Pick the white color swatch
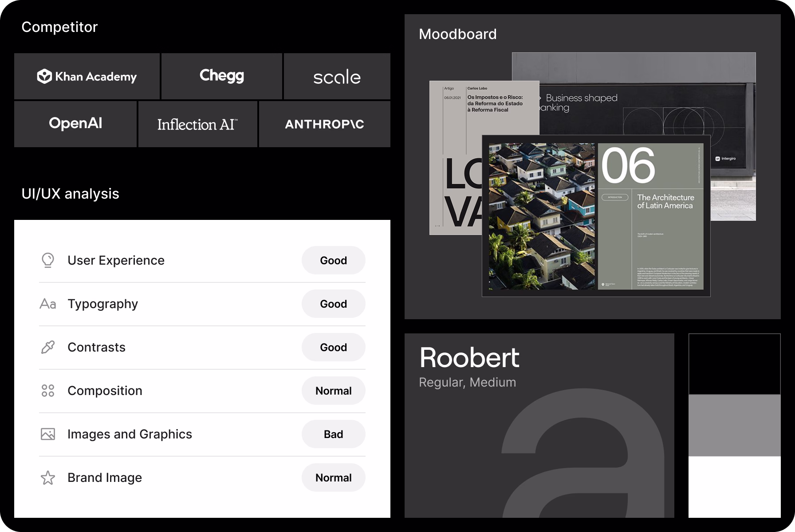Screen dimensions: 795x532 [735, 487]
